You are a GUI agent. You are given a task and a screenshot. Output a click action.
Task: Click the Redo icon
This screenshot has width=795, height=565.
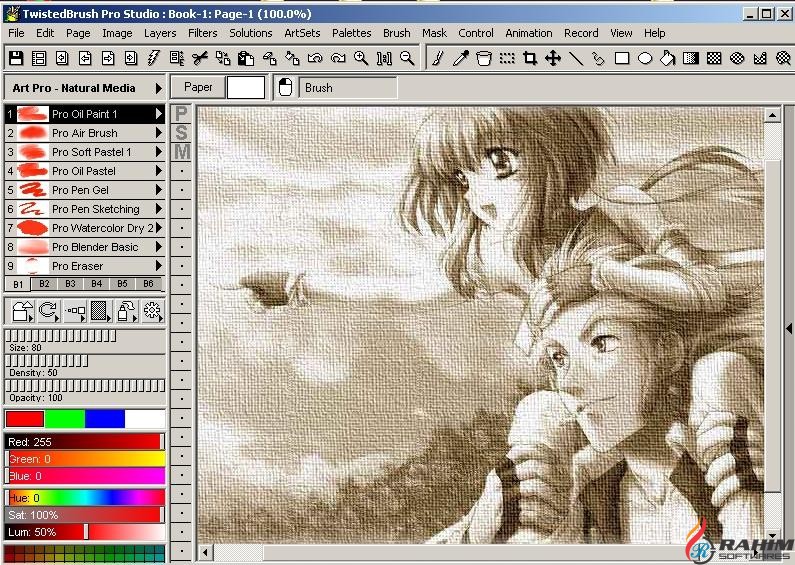338,58
